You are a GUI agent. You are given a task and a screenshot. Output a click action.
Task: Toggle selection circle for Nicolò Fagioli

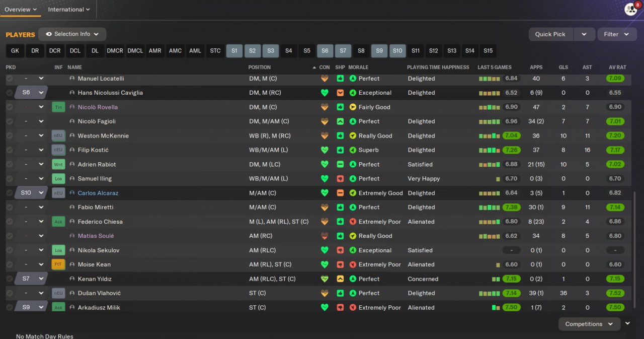point(9,121)
